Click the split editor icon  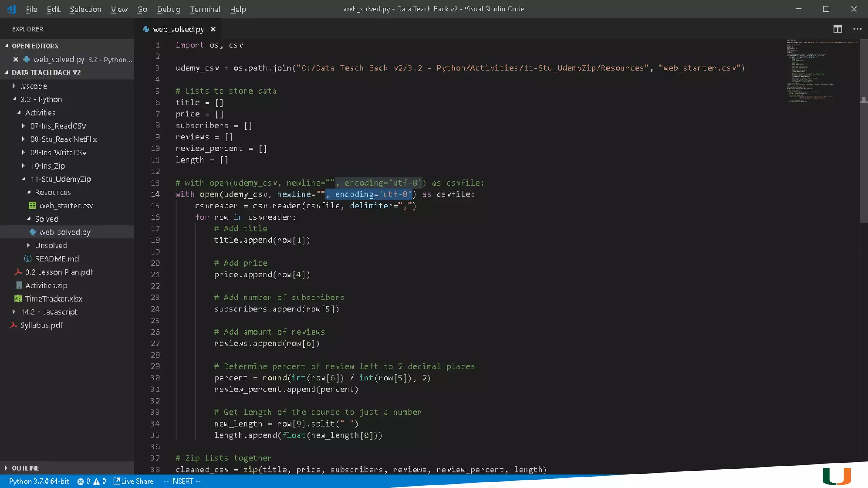click(837, 29)
